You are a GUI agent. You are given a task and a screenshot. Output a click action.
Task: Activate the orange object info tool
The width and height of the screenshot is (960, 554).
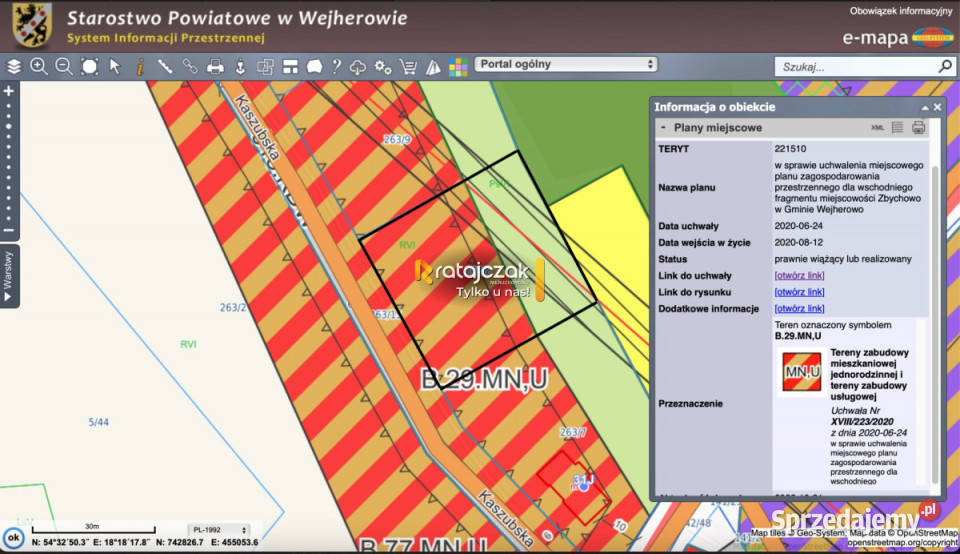[140, 66]
